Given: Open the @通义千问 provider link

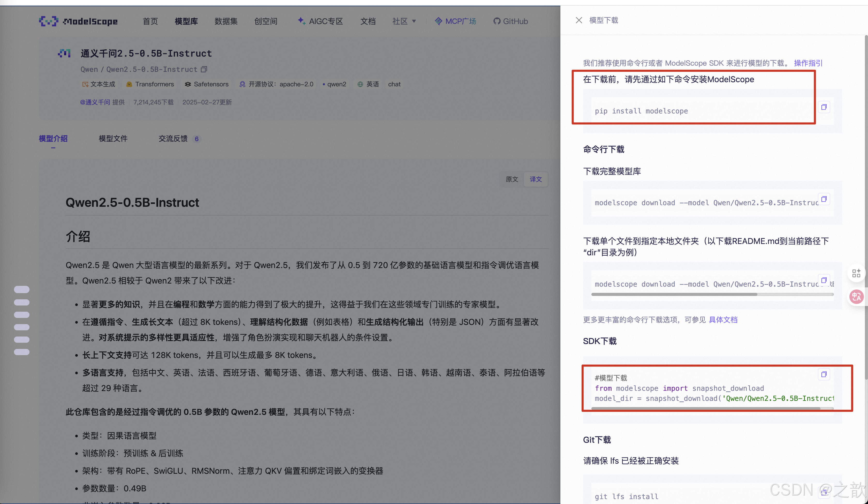Looking at the screenshot, I should (95, 102).
